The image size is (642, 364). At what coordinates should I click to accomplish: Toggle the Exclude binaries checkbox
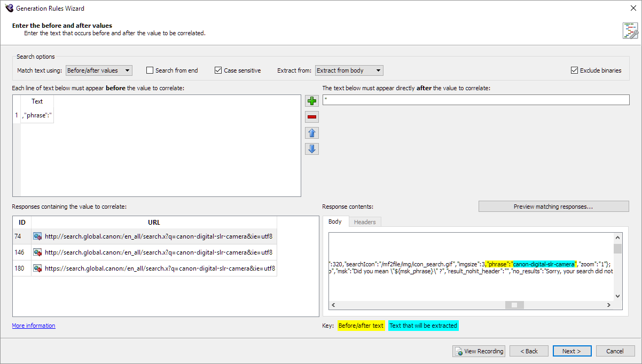pyautogui.click(x=575, y=70)
